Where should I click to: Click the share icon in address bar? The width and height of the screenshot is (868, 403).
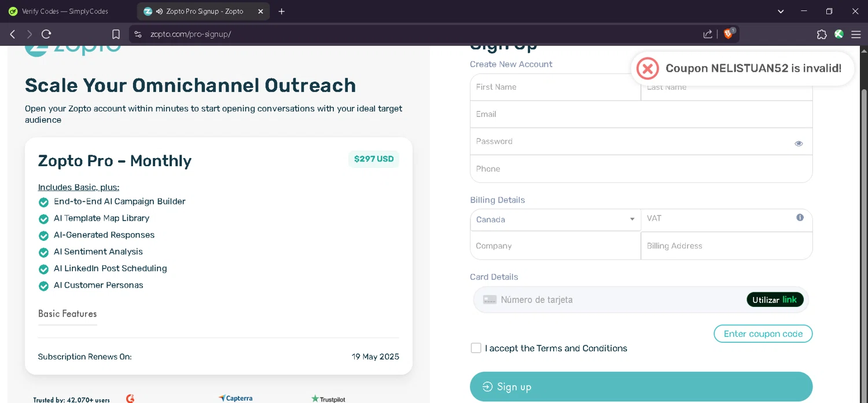708,34
